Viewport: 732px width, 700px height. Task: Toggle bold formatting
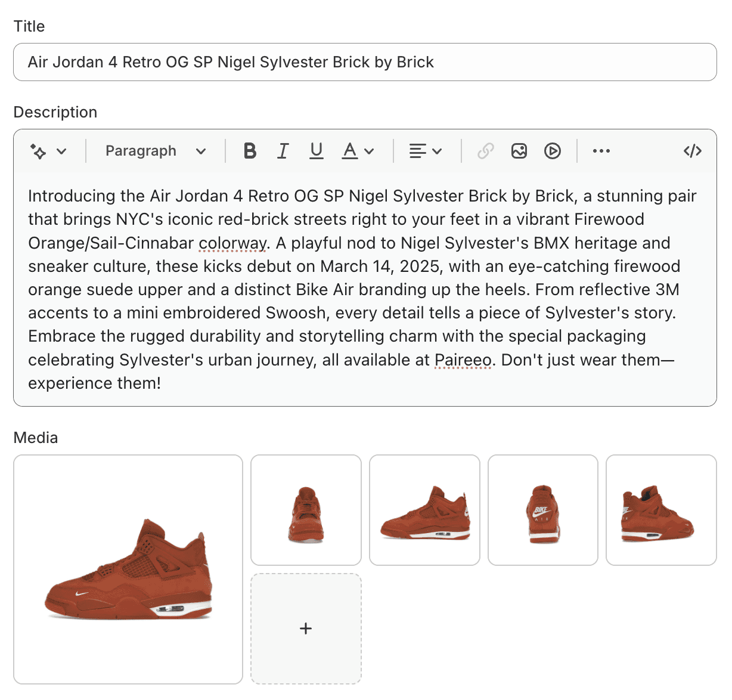pos(250,151)
